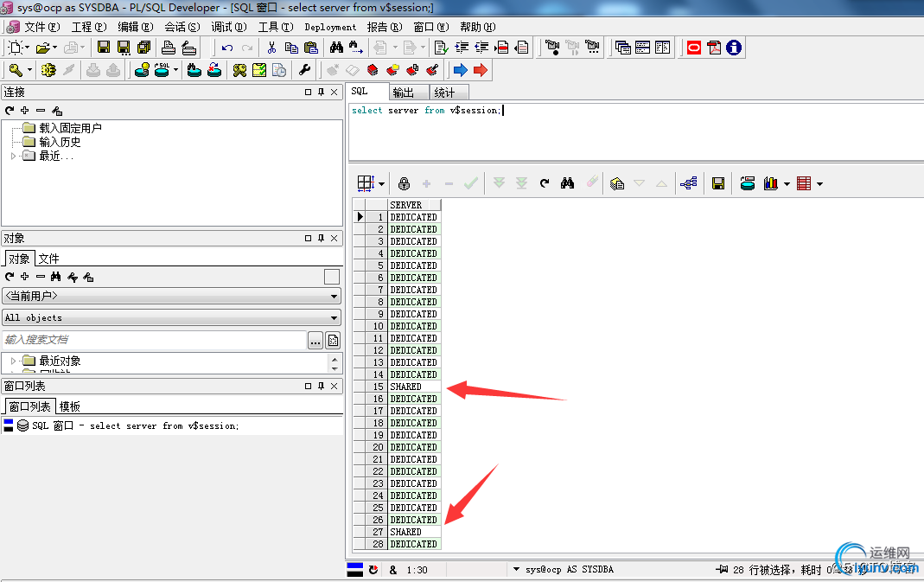Screen dimensions: 924x582
Task: Toggle the square checkbox in Objects panel
Action: (332, 277)
